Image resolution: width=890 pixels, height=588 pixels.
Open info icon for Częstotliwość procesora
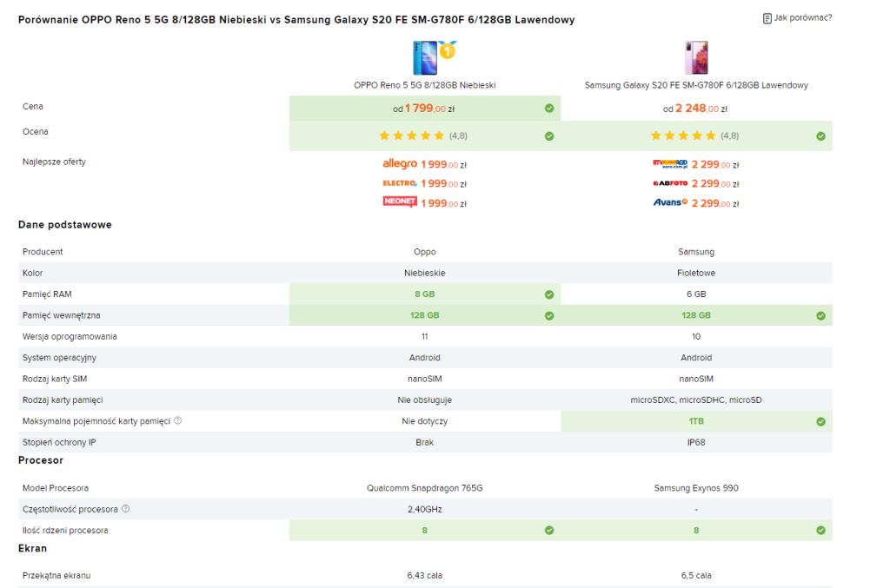[125, 509]
